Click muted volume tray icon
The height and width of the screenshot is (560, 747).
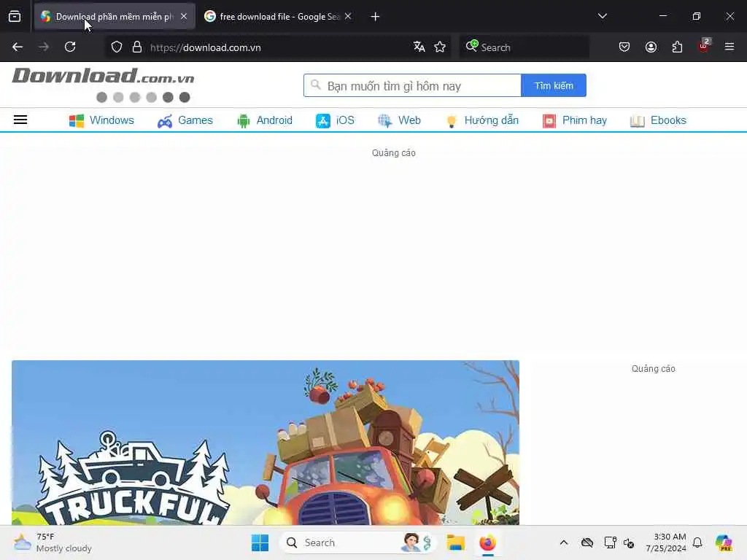[628, 542]
